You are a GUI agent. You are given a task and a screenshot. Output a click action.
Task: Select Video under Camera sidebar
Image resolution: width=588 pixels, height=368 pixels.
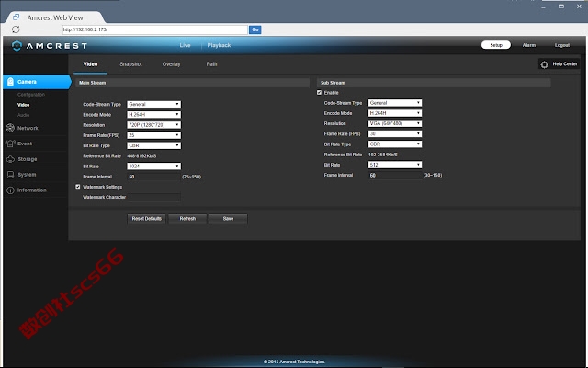[23, 105]
